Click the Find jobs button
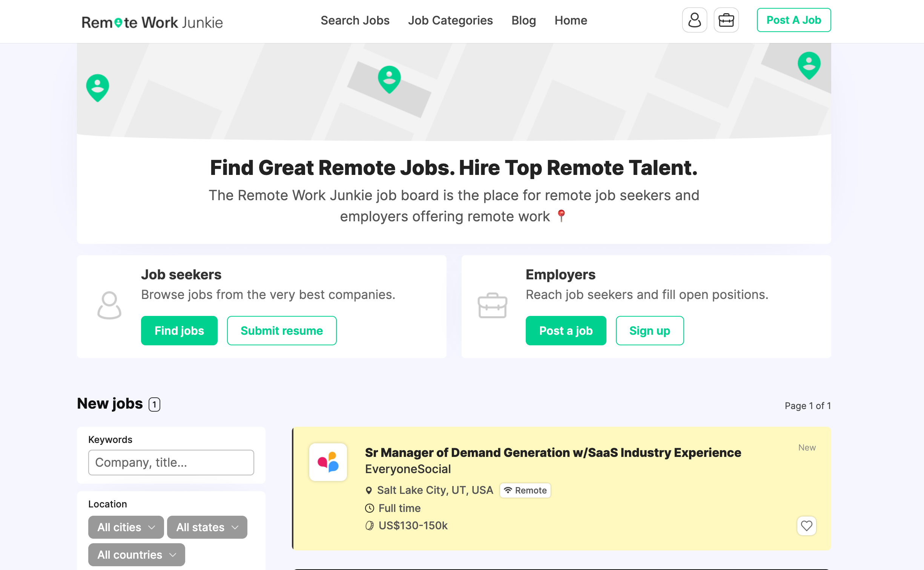The image size is (924, 570). click(x=179, y=331)
